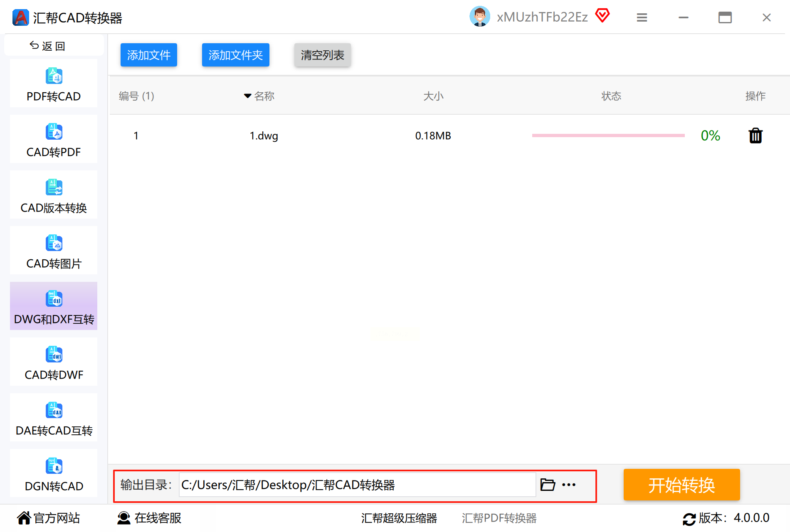This screenshot has width=790, height=532.
Task: Click the 开始转换 button
Action: coord(681,485)
